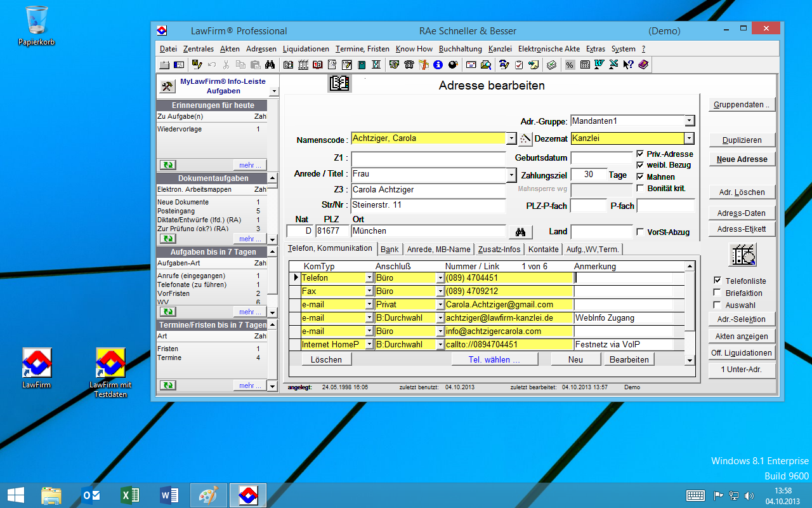
Task: Click the Duplizieren button
Action: click(742, 140)
